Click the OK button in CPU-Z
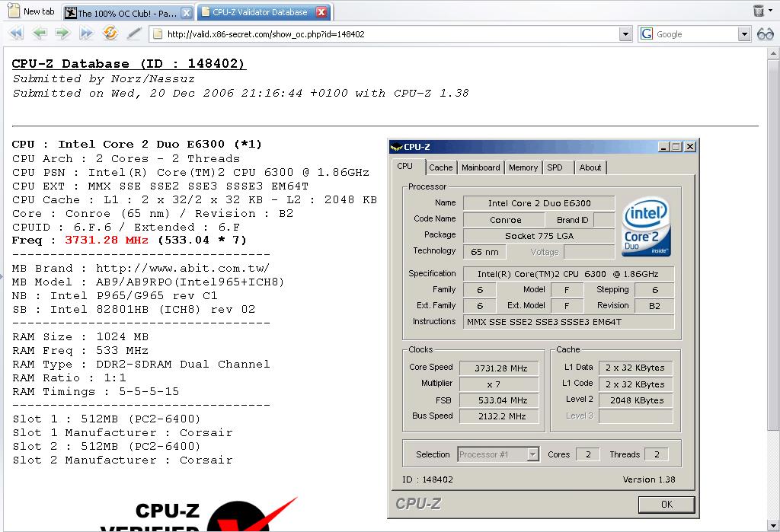The height and width of the screenshot is (532, 780). pyautogui.click(x=666, y=504)
